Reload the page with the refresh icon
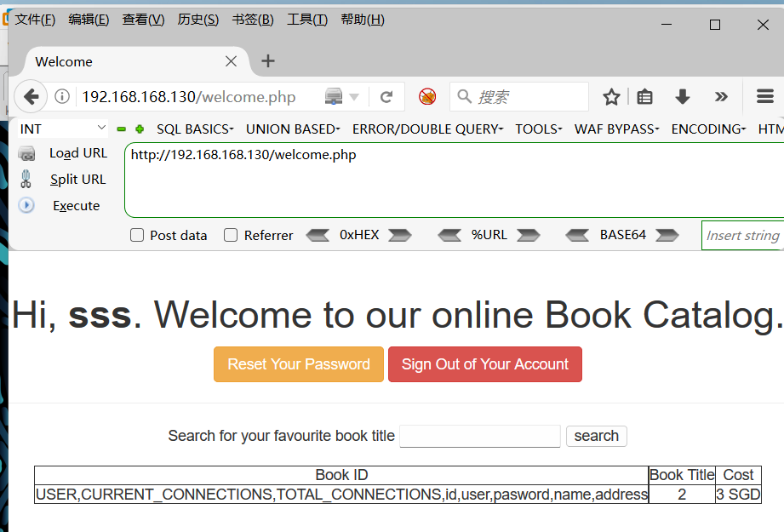Viewport: 784px width, 532px height. click(387, 96)
